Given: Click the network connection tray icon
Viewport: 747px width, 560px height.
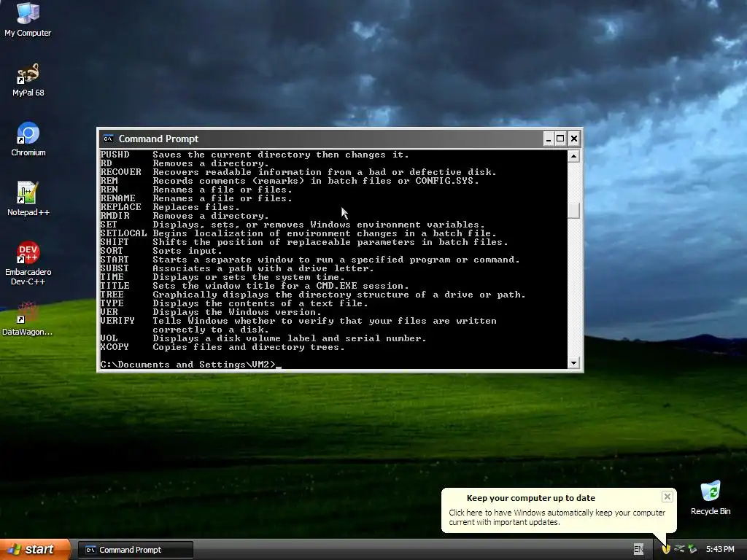Looking at the screenshot, I should [679, 549].
